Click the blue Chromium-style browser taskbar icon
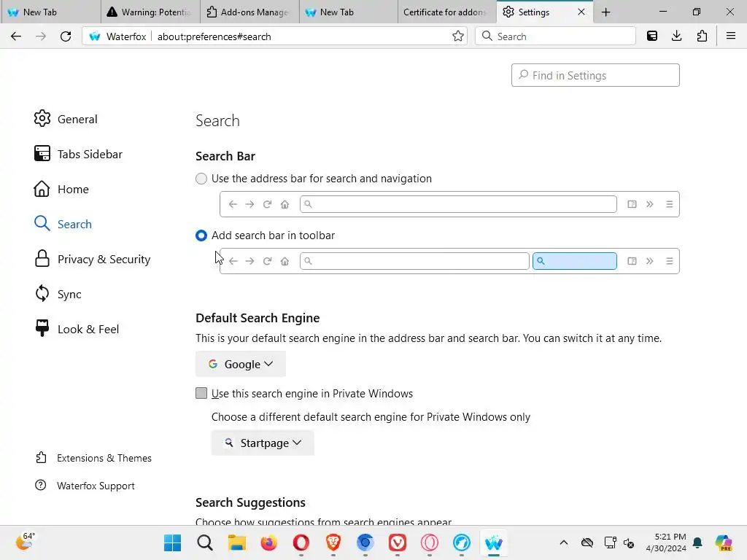The height and width of the screenshot is (560, 747). coord(365,542)
